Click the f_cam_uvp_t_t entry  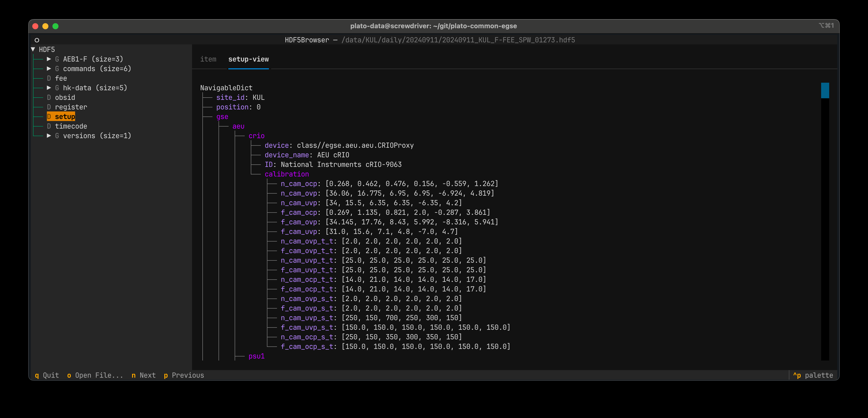coord(383,270)
